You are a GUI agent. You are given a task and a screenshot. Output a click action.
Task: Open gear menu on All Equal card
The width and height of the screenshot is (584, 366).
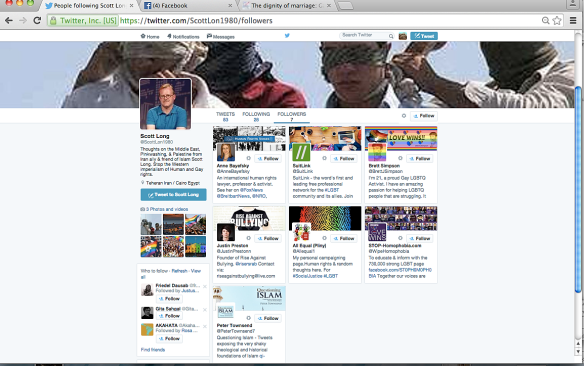tap(324, 238)
